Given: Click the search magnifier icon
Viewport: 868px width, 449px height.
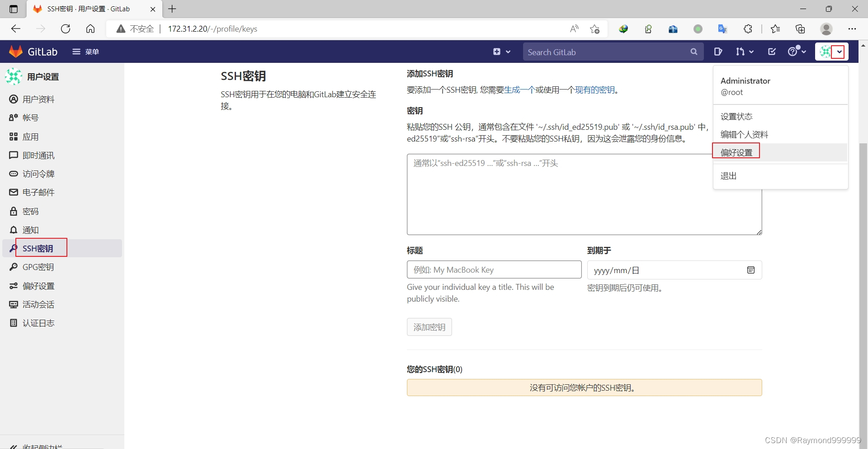Looking at the screenshot, I should click(x=694, y=52).
